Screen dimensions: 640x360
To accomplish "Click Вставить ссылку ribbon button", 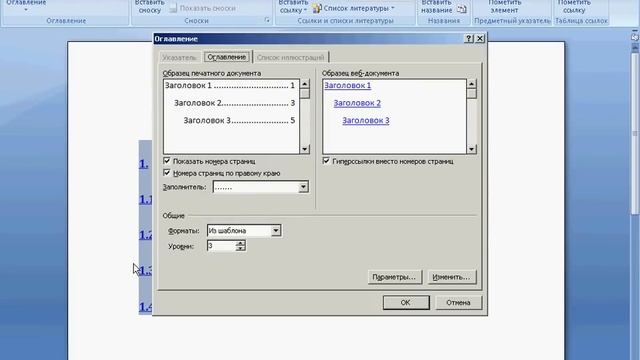I will coord(293,6).
